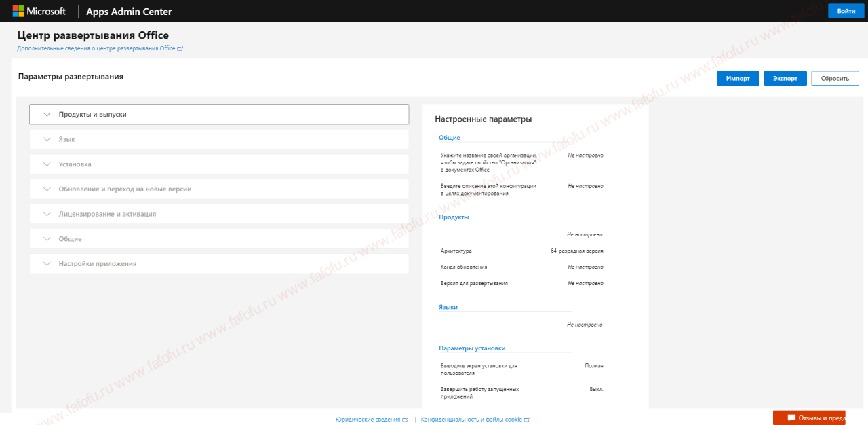
Task: Click the Войти sign-in button
Action: click(846, 11)
